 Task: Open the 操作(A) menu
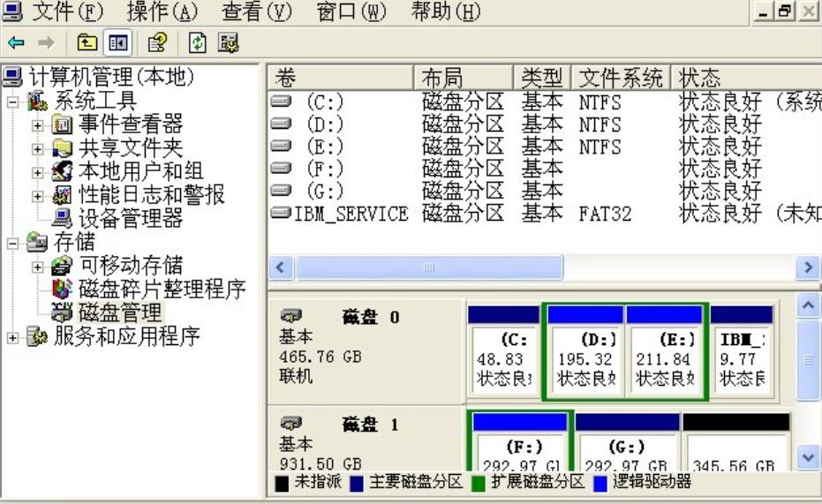click(162, 11)
